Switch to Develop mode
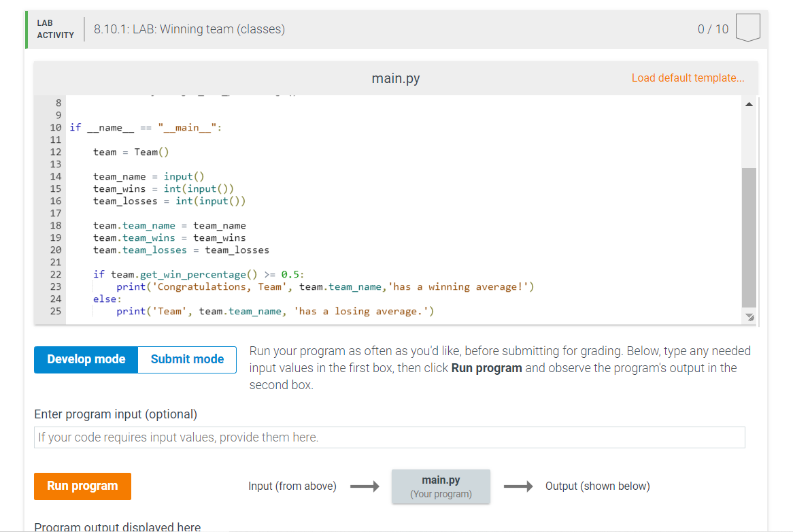 86,360
